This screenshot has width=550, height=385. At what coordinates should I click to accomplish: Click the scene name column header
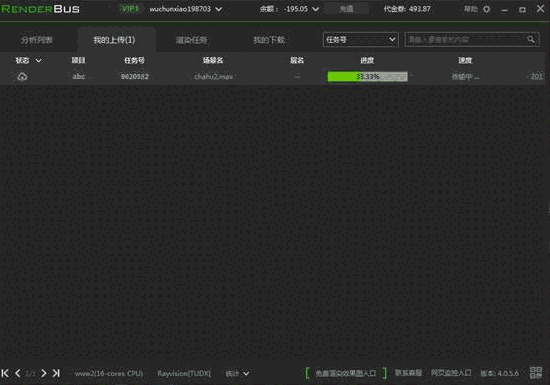click(213, 60)
